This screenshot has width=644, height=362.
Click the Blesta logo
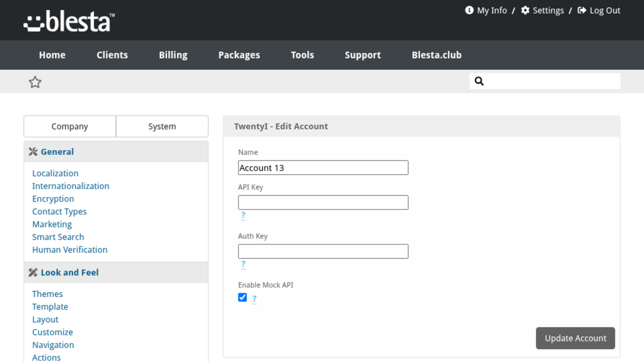pos(69,21)
